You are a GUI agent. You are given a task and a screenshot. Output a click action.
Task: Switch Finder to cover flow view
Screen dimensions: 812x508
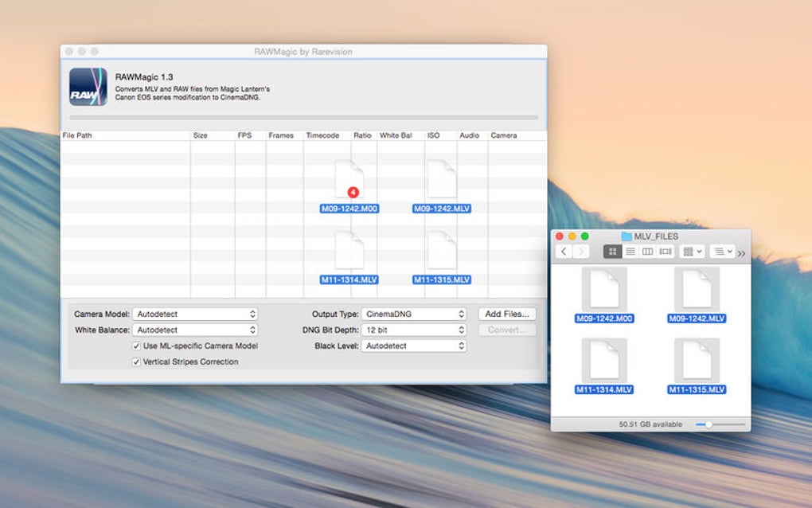click(666, 252)
